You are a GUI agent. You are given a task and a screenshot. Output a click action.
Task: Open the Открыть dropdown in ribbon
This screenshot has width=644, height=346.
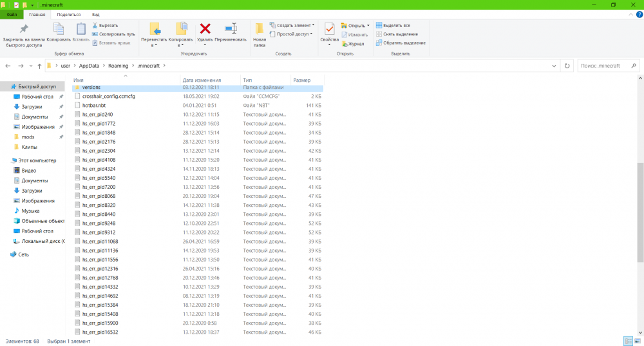click(355, 26)
